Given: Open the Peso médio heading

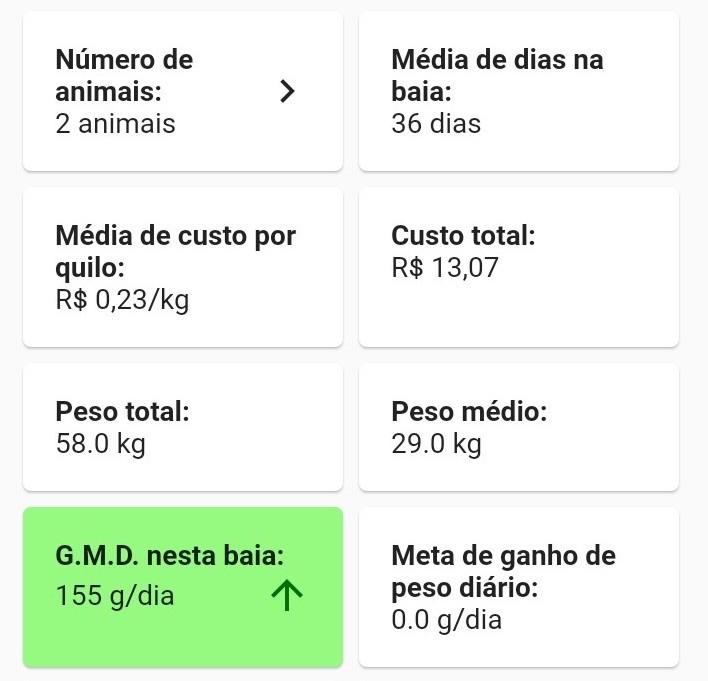Looking at the screenshot, I should [469, 411].
